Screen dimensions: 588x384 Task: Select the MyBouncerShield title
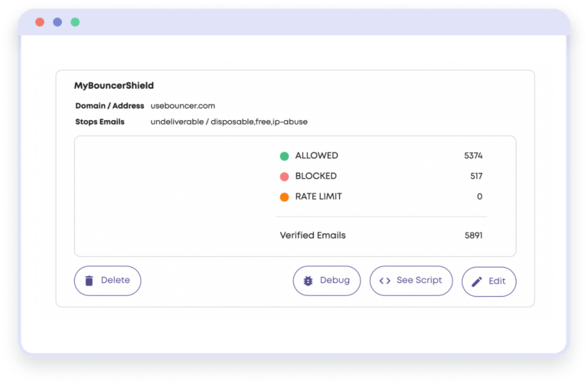point(114,86)
